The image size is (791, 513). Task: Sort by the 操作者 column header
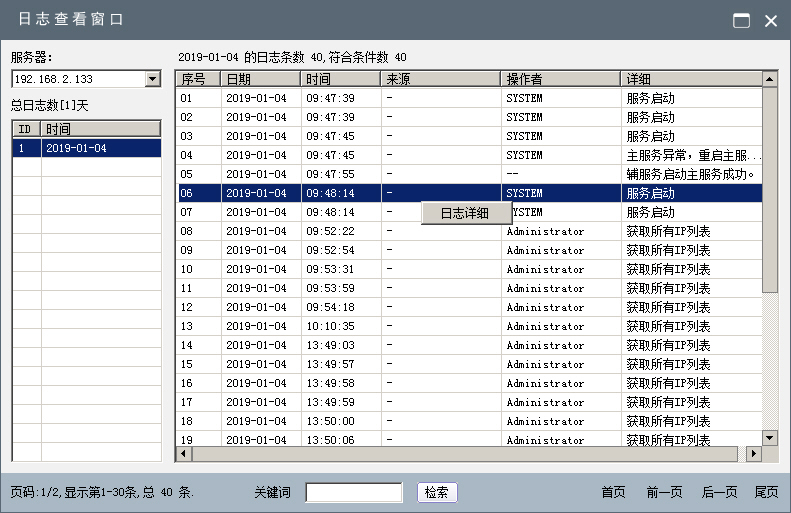pyautogui.click(x=560, y=79)
